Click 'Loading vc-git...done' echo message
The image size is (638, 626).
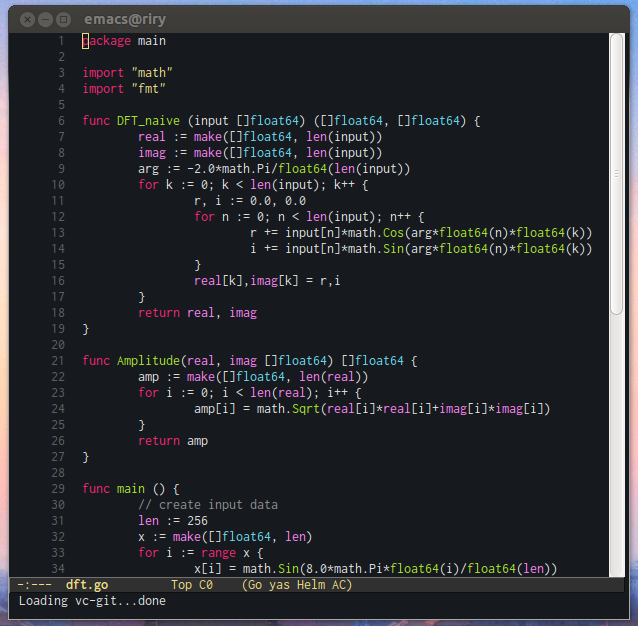pos(92,601)
